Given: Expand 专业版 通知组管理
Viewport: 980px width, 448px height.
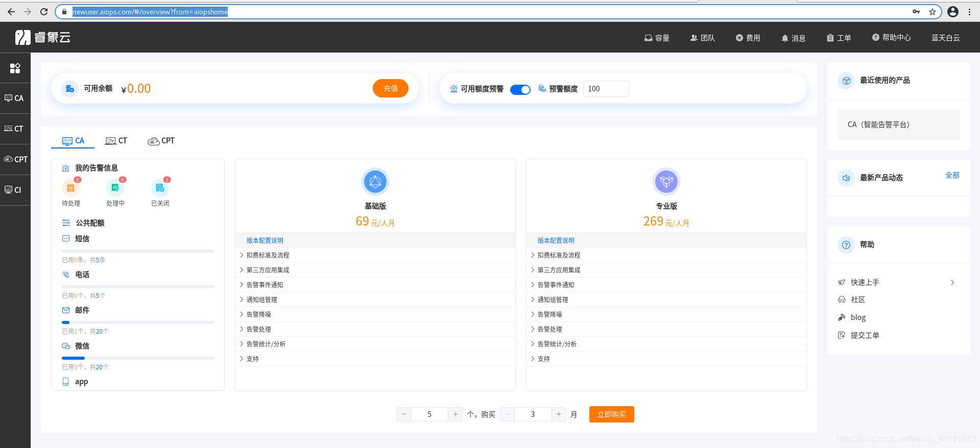Looking at the screenshot, I should click(x=666, y=300).
